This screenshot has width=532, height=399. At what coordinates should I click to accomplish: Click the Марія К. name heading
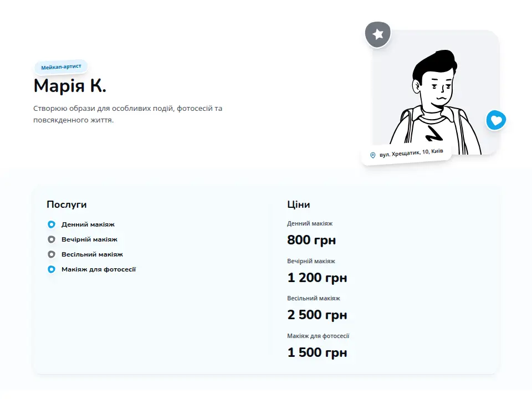pyautogui.click(x=70, y=85)
